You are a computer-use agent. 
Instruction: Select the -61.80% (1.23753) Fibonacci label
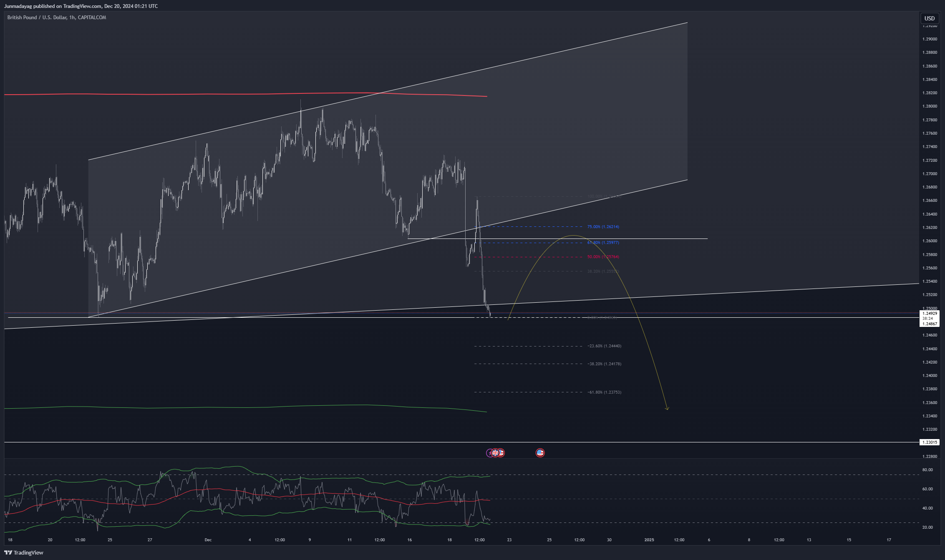click(x=604, y=392)
